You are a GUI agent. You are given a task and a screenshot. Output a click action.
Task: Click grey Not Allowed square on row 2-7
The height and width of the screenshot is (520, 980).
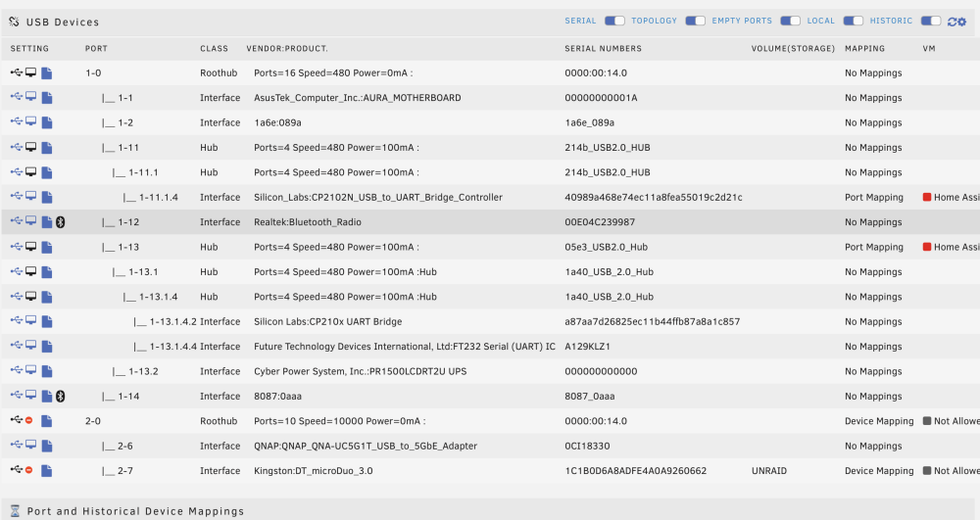pos(927,471)
